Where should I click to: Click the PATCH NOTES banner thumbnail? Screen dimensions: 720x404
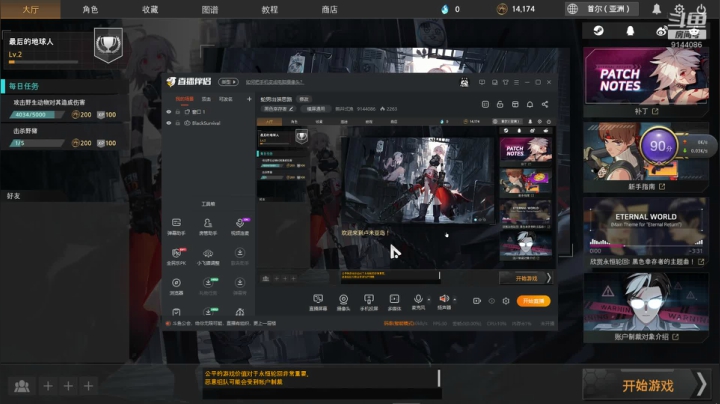[646, 76]
